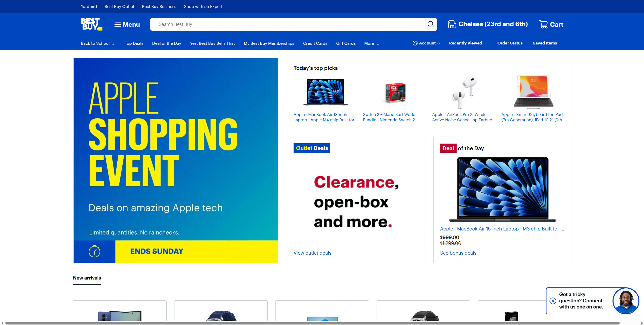
Task: Dismiss the tricky question chat popup
Action: pos(553,301)
